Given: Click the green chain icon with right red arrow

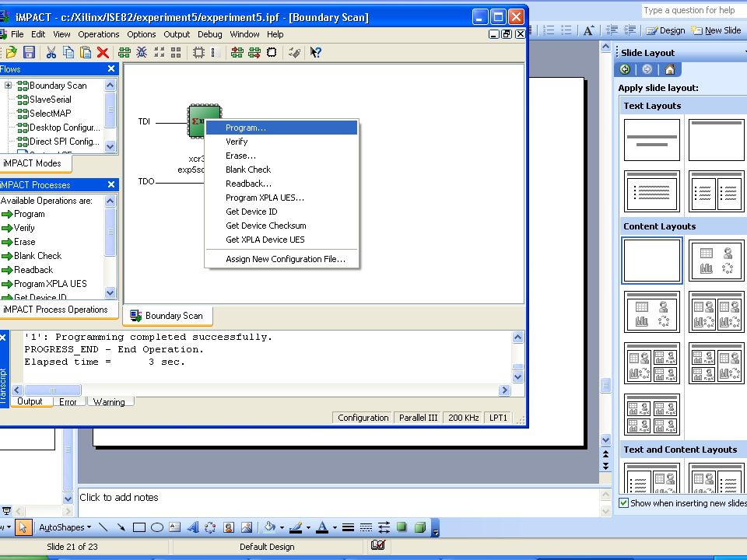Looking at the screenshot, I should coord(254,52).
